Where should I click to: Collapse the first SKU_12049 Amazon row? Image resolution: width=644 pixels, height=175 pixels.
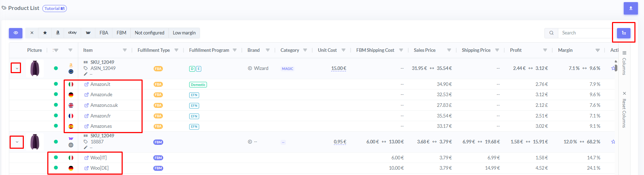click(x=17, y=68)
